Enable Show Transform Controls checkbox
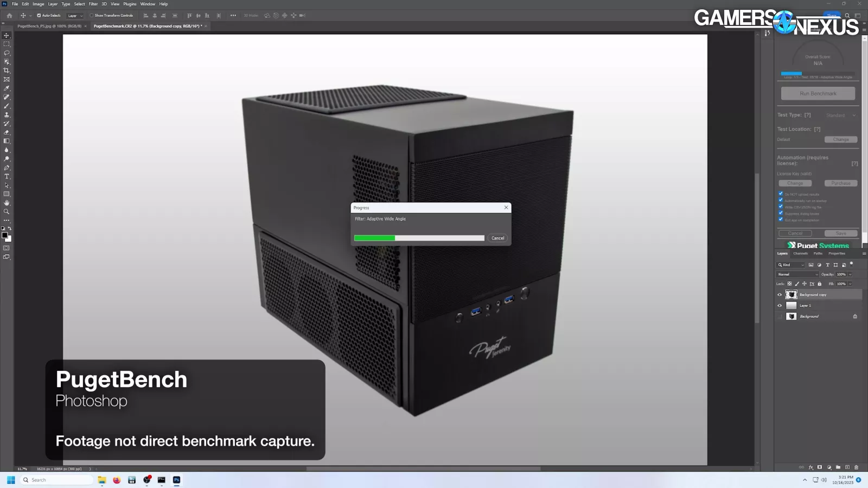 point(92,16)
